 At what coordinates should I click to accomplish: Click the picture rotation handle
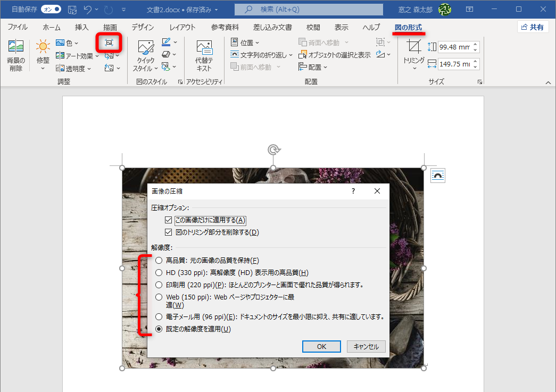pos(273,150)
